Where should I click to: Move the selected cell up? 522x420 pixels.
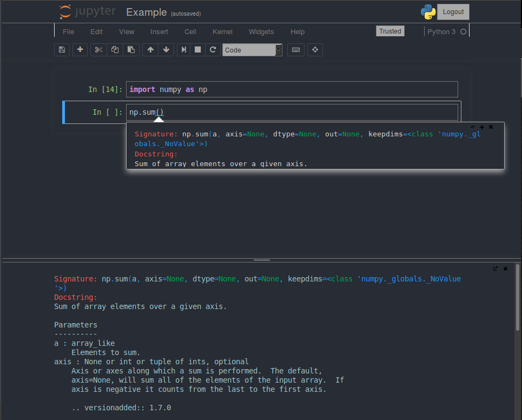pyautogui.click(x=150, y=49)
